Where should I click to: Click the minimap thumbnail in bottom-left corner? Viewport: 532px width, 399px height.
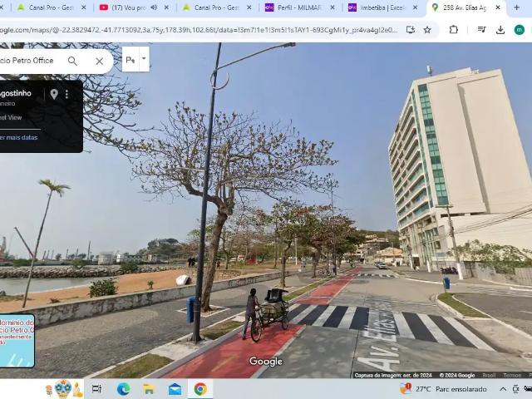tap(17, 341)
